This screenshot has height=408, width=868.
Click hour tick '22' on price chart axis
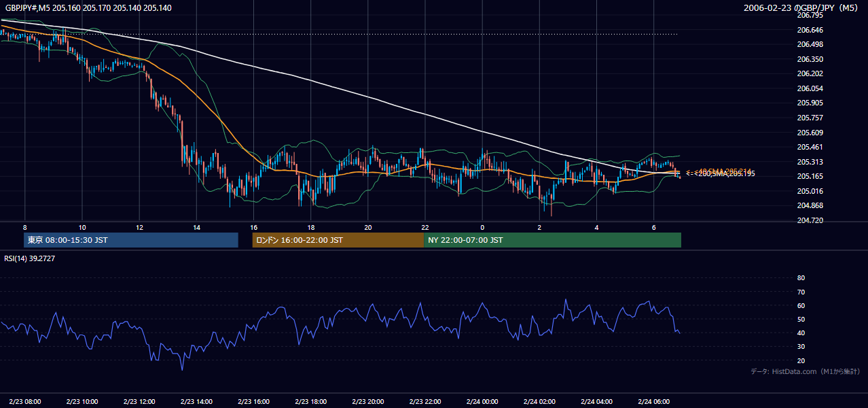point(424,226)
